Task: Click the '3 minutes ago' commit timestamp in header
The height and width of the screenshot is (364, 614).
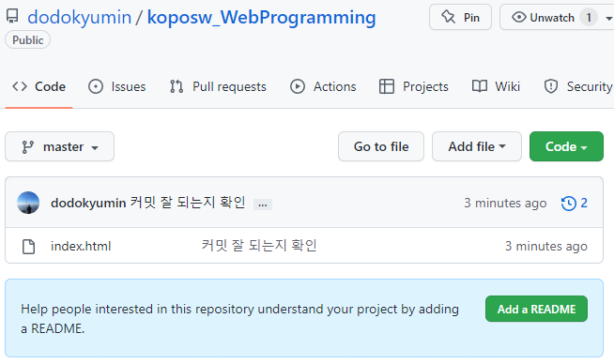Action: point(505,203)
